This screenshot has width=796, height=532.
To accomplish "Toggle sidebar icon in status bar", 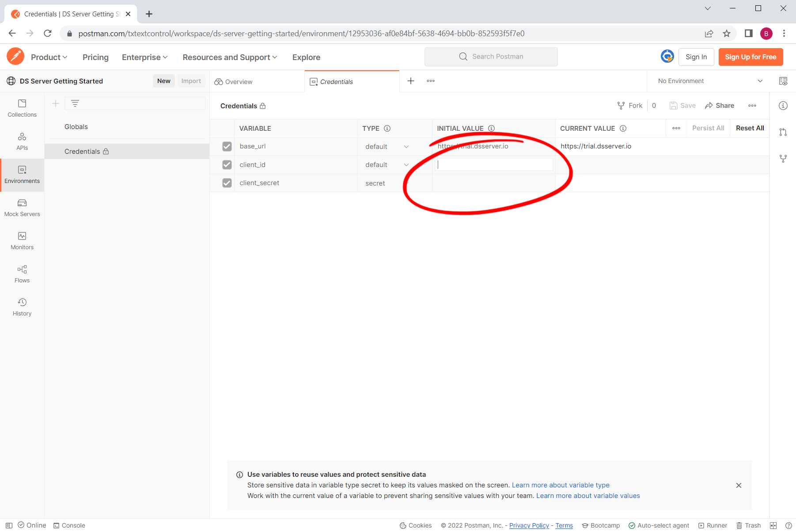I will (9, 525).
